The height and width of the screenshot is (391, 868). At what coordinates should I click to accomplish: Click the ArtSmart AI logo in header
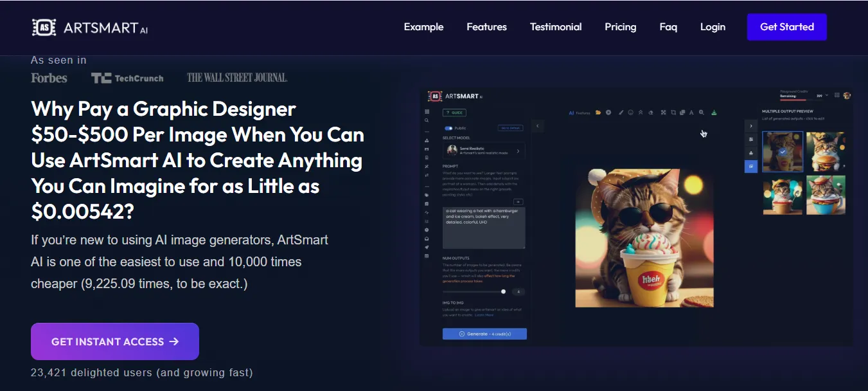point(90,28)
